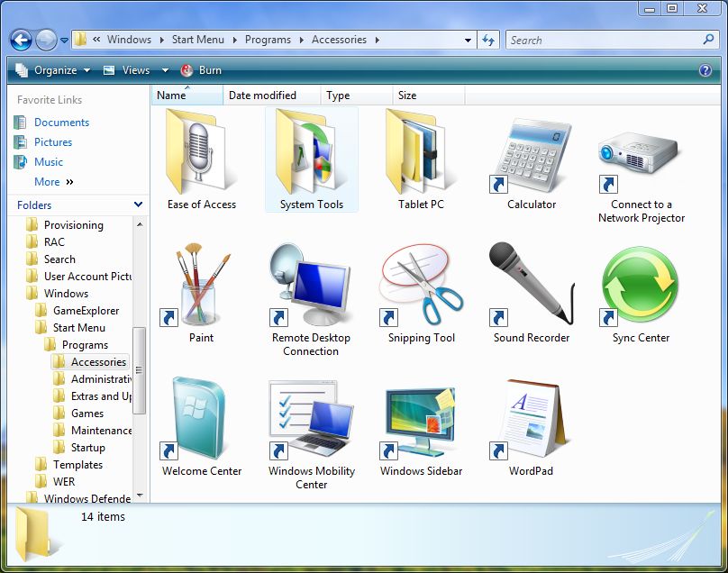Sort by Name column header
This screenshot has width=728, height=573.
click(187, 95)
